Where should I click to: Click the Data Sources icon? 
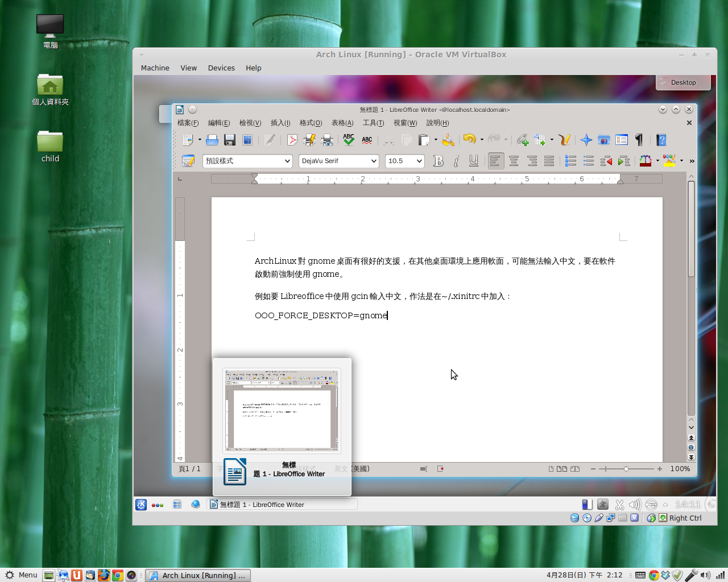point(622,140)
